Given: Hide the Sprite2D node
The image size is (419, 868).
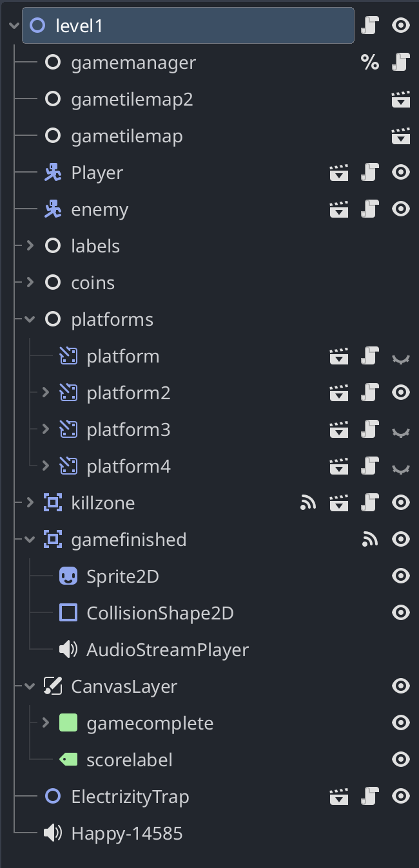Looking at the screenshot, I should (x=401, y=576).
